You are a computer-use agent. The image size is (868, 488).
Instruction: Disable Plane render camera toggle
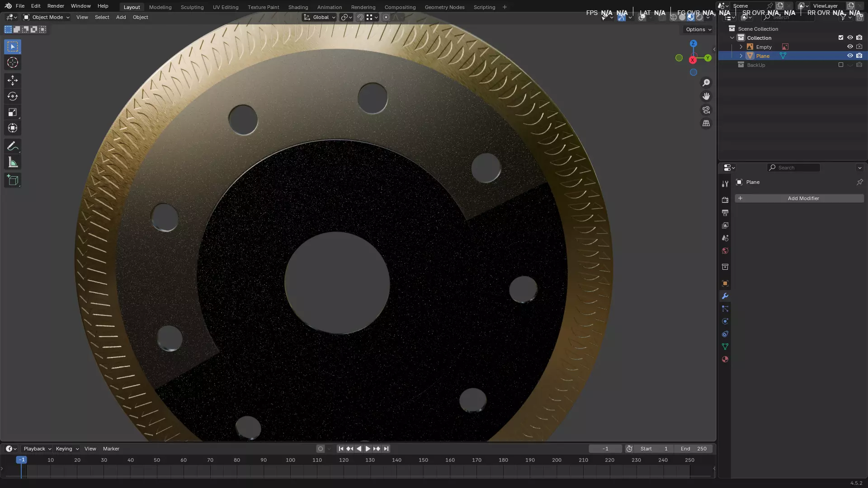tap(859, 56)
